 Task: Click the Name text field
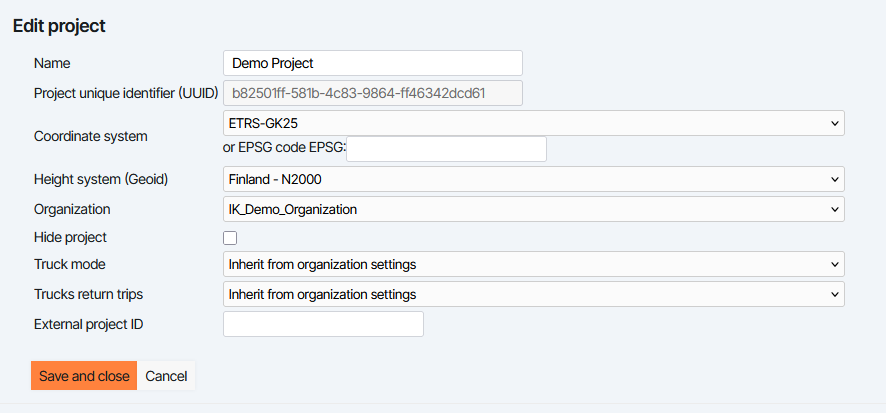372,63
